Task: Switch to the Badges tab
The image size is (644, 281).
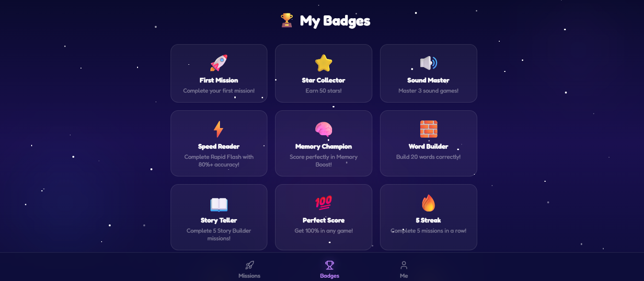Action: (330, 269)
